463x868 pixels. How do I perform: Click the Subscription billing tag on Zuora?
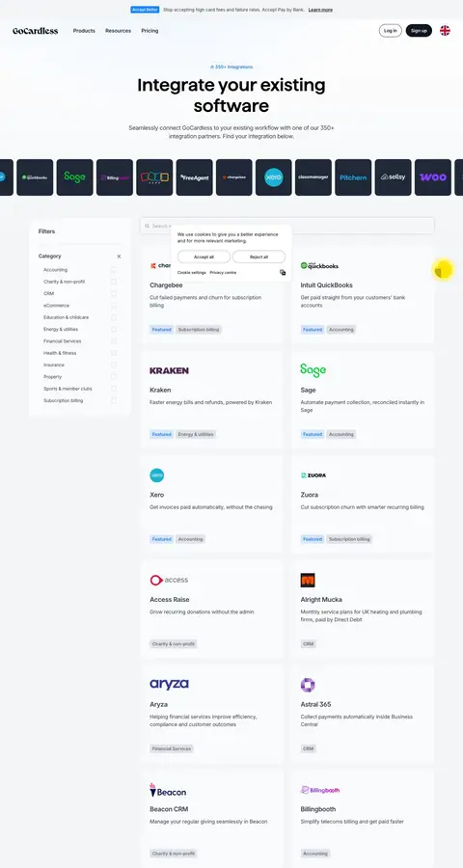[349, 539]
